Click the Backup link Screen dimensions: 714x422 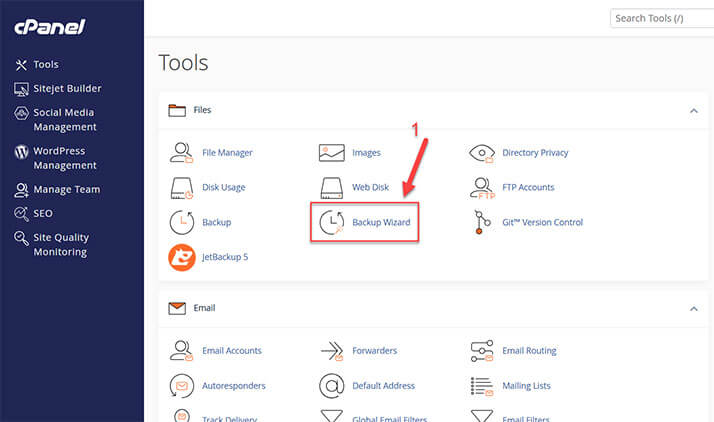pyautogui.click(x=216, y=222)
